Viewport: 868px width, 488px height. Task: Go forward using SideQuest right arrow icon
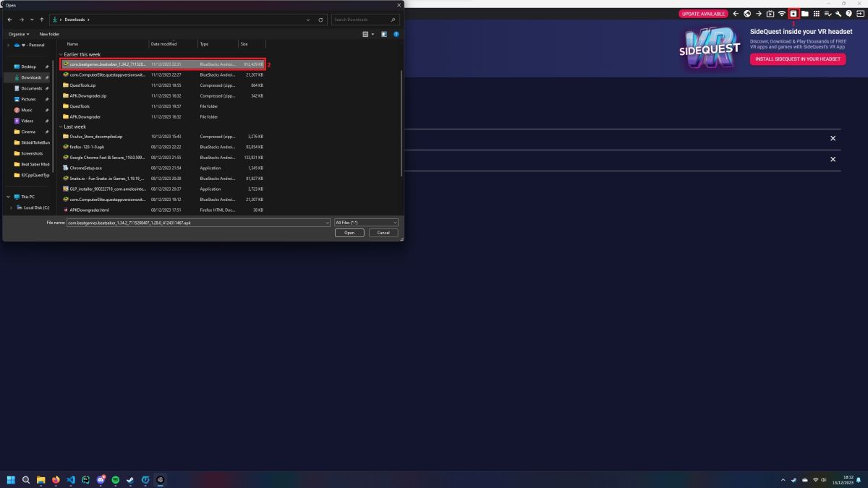(x=759, y=14)
